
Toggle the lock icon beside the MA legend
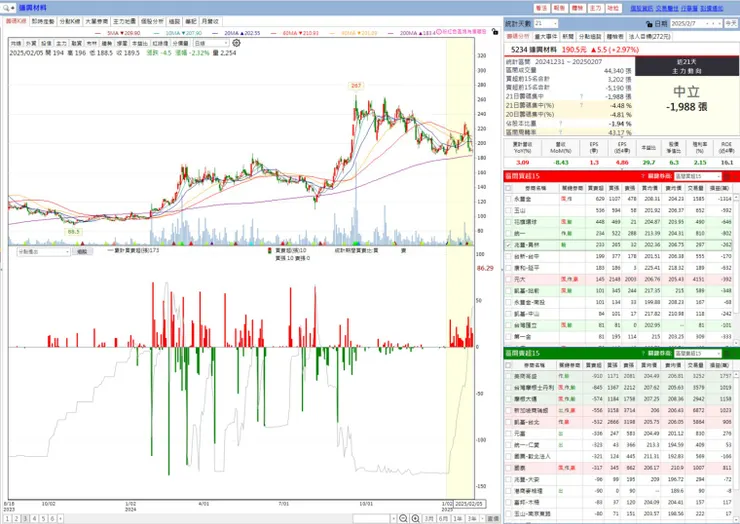(495, 32)
